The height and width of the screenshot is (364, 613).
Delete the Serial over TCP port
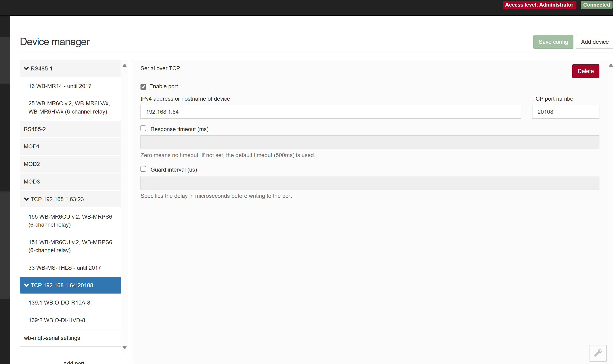[585, 71]
